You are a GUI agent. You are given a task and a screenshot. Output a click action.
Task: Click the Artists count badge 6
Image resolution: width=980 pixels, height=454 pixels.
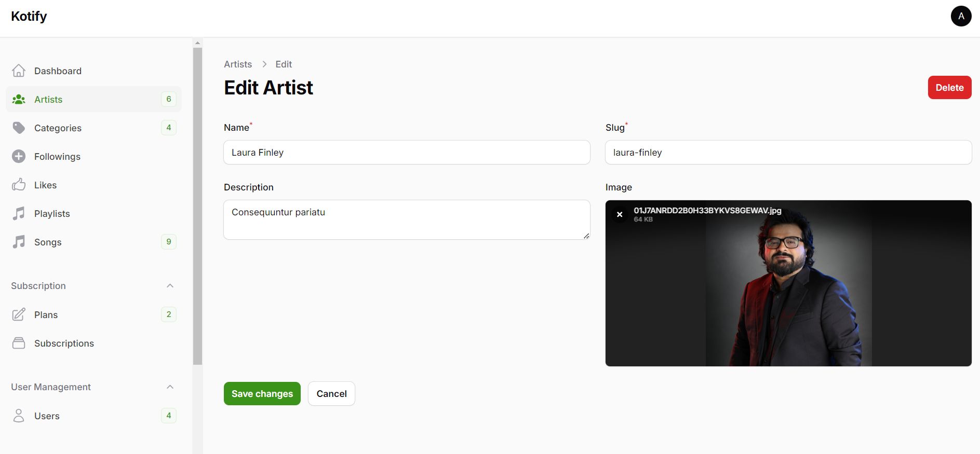(x=169, y=99)
